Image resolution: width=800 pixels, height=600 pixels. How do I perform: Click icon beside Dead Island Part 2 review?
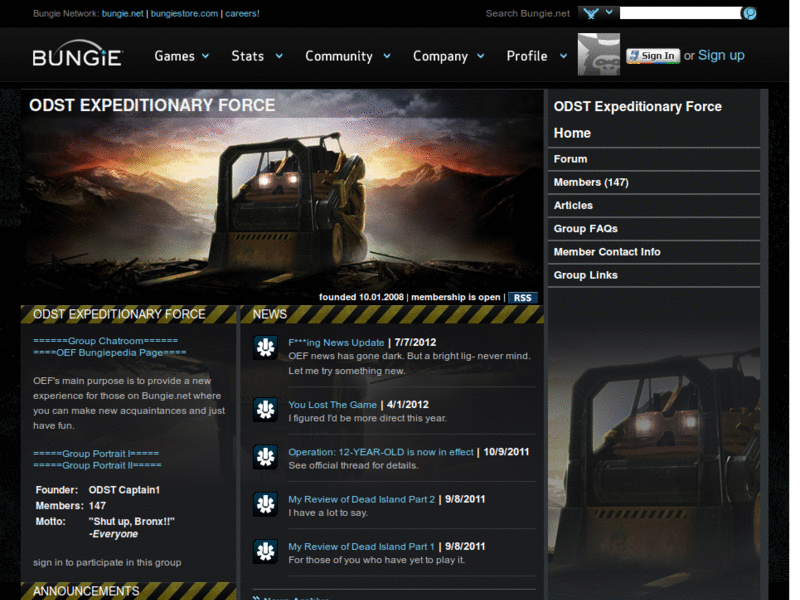pyautogui.click(x=265, y=504)
